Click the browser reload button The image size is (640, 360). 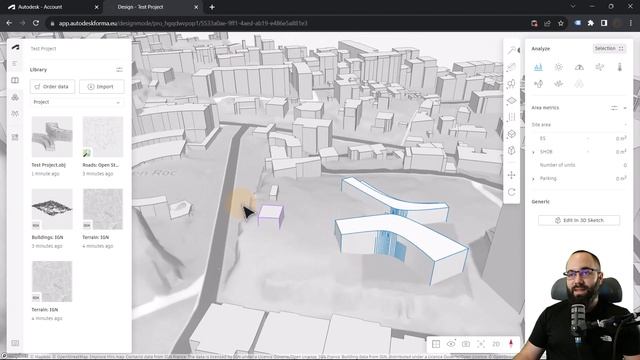pyautogui.click(x=36, y=23)
